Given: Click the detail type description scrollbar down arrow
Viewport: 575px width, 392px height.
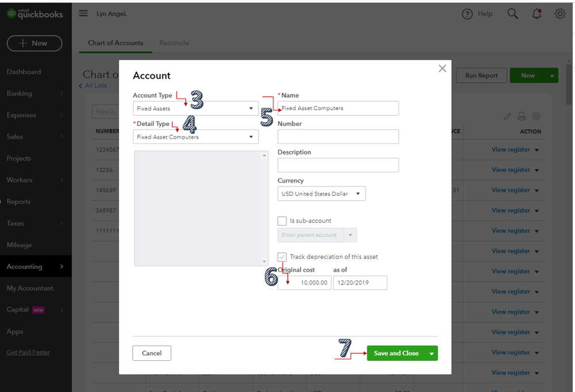Looking at the screenshot, I should (x=264, y=262).
